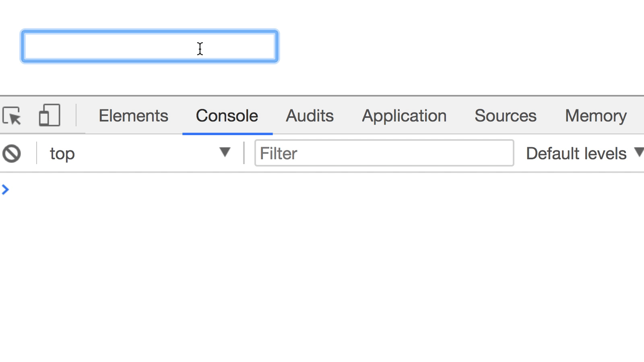Click the Audits panel label
This screenshot has height=362, width=644.
[x=309, y=116]
